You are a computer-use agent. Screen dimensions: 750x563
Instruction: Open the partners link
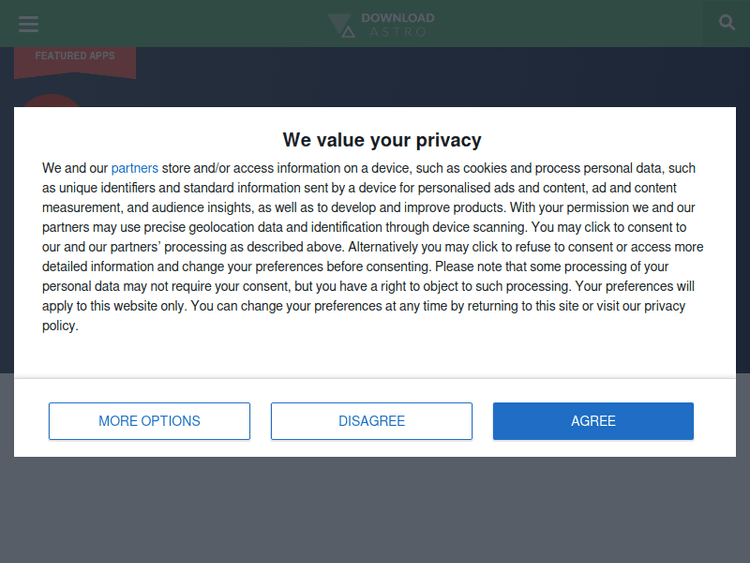134,169
